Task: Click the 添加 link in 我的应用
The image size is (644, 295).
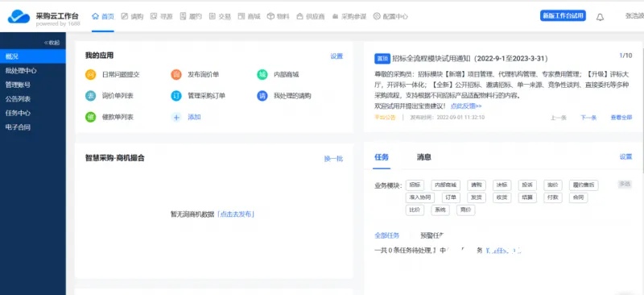Action: [194, 117]
